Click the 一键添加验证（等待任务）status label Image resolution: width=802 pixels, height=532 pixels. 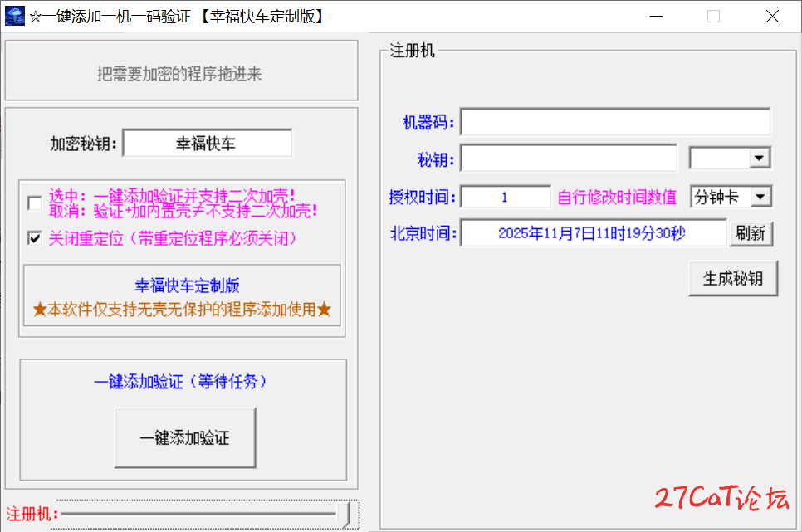point(180,382)
